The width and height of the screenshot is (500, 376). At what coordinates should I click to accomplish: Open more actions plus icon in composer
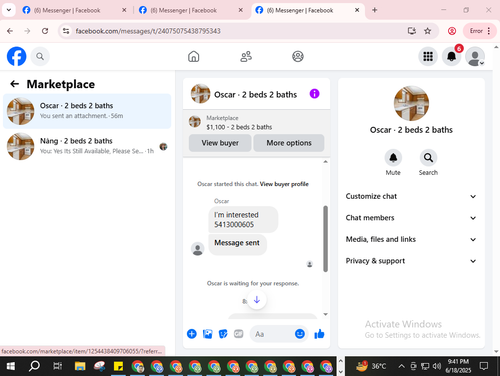click(192, 334)
